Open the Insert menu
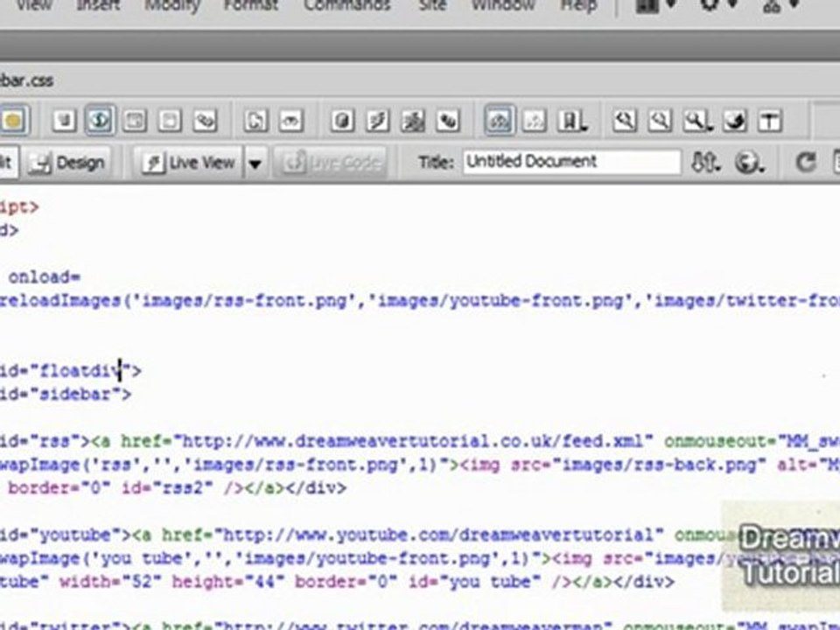 [99, 5]
